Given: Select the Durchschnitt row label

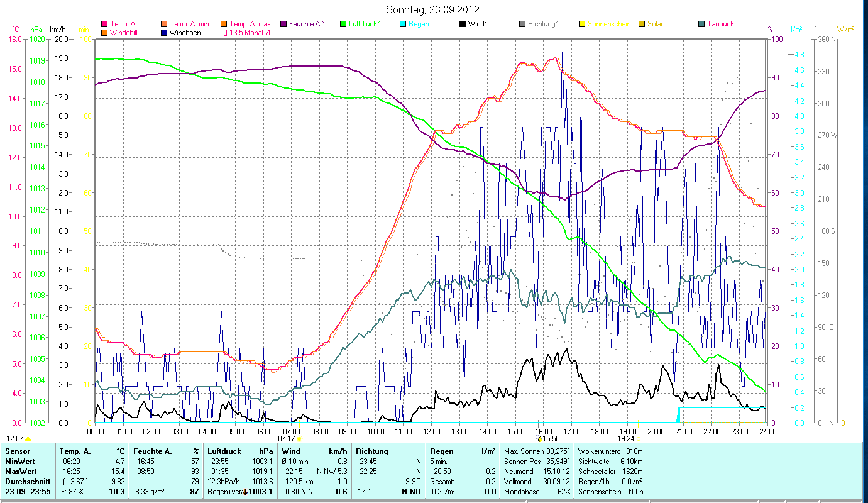Looking at the screenshot, I should tap(26, 482).
